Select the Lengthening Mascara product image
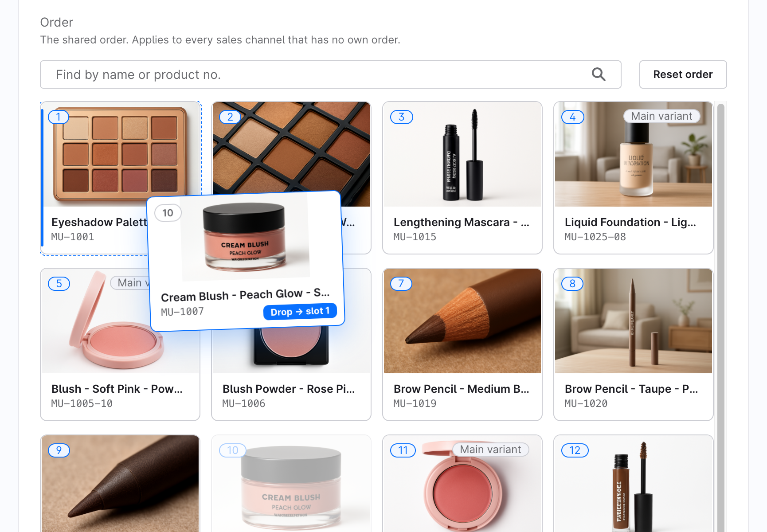 462,154
